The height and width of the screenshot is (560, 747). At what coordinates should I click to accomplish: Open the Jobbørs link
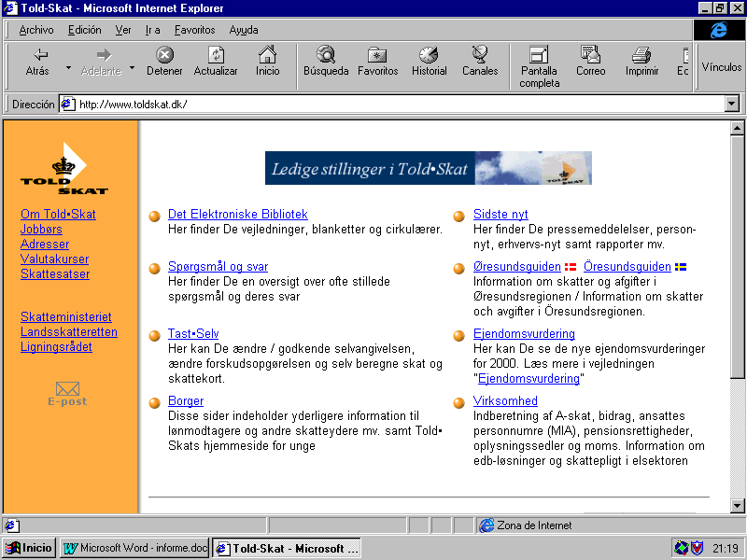tap(41, 229)
